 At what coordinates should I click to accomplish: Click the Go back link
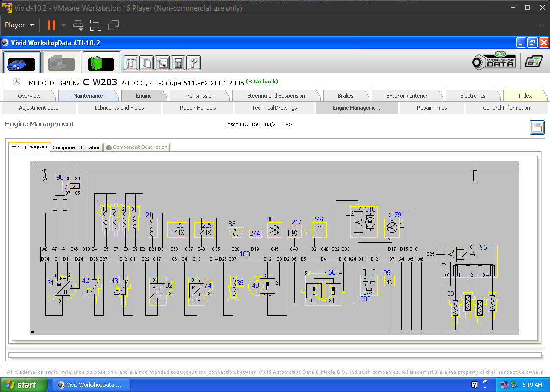(262, 82)
